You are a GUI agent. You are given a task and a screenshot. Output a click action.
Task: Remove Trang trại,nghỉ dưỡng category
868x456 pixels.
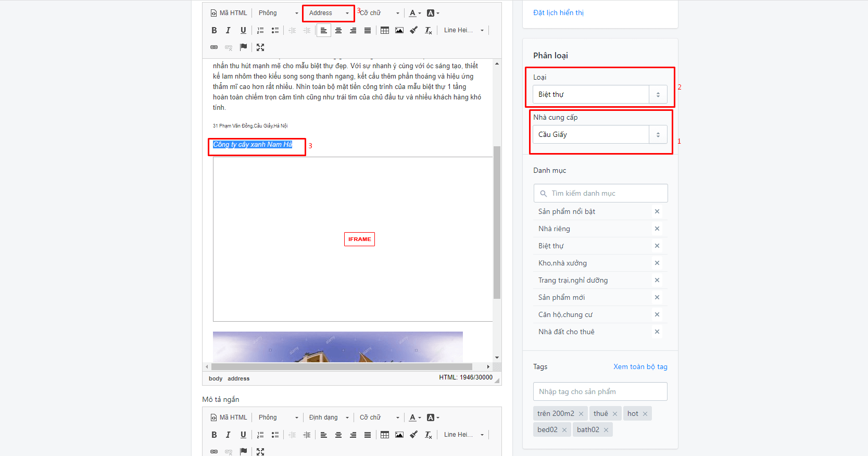tap(657, 280)
